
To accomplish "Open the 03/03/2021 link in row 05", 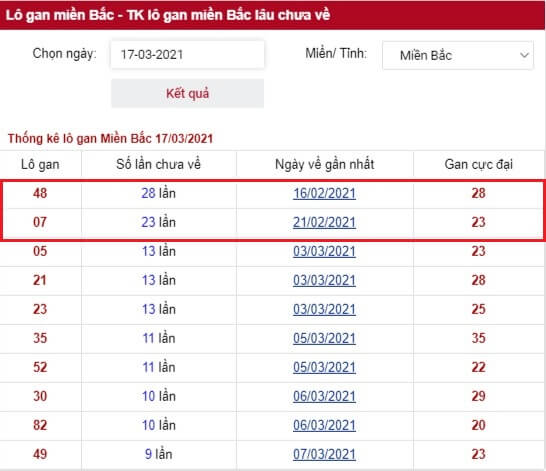I will click(x=324, y=251).
